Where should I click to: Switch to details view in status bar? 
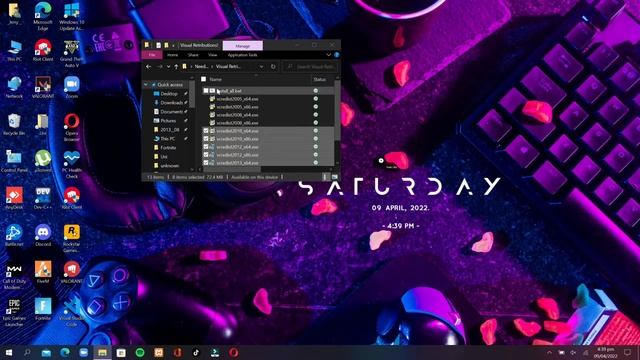click(x=326, y=177)
